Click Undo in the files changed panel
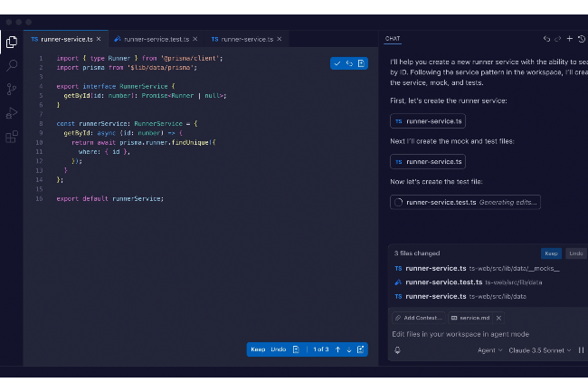588x392 pixels. (575, 253)
